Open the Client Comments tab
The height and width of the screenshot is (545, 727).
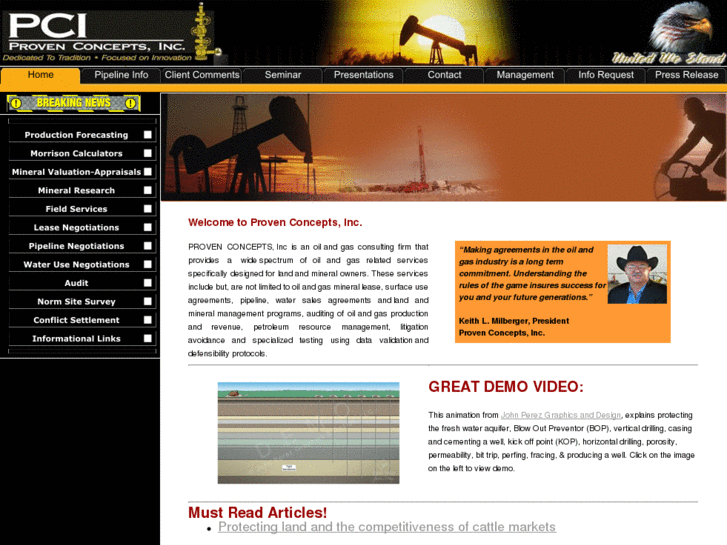tap(202, 75)
